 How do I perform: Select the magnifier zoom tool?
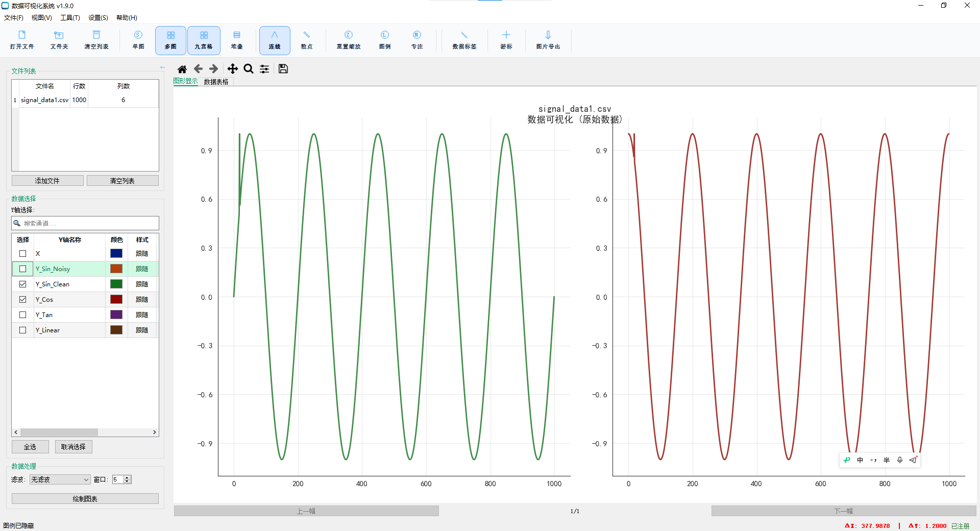[249, 69]
